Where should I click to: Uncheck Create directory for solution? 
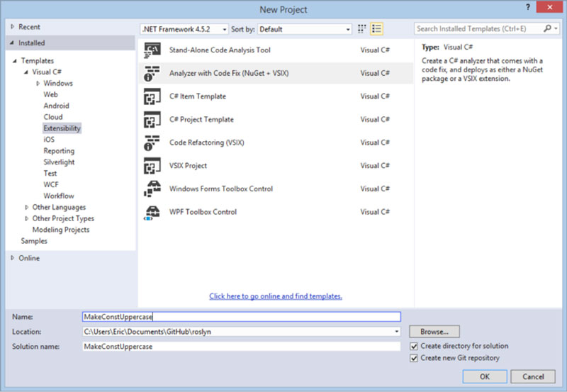click(x=414, y=347)
